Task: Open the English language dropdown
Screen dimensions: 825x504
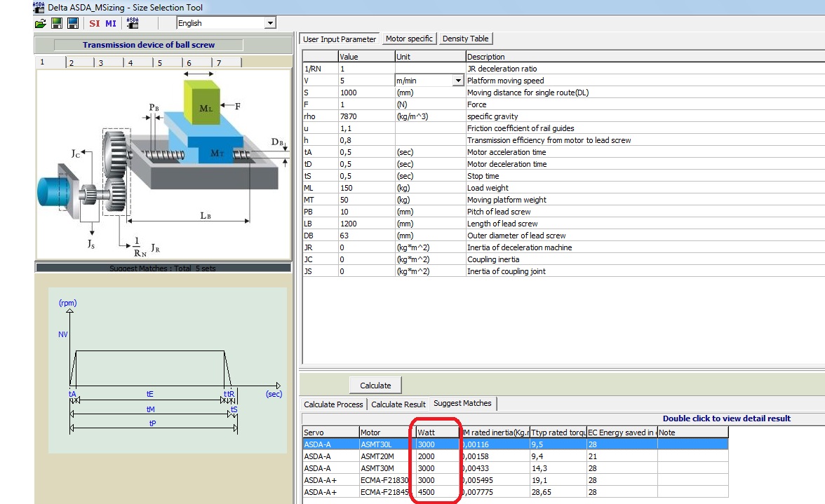Action: [x=270, y=23]
